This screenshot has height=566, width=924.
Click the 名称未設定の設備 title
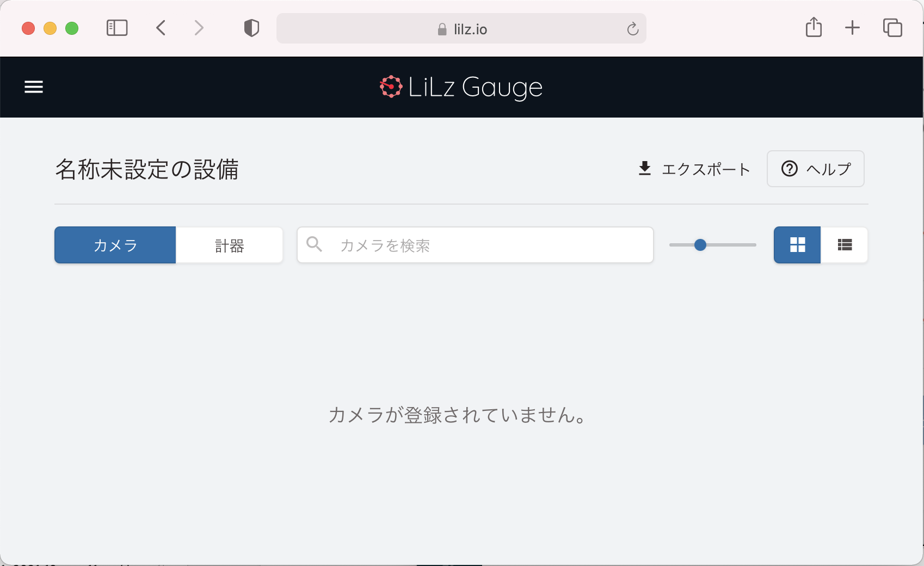click(x=147, y=169)
